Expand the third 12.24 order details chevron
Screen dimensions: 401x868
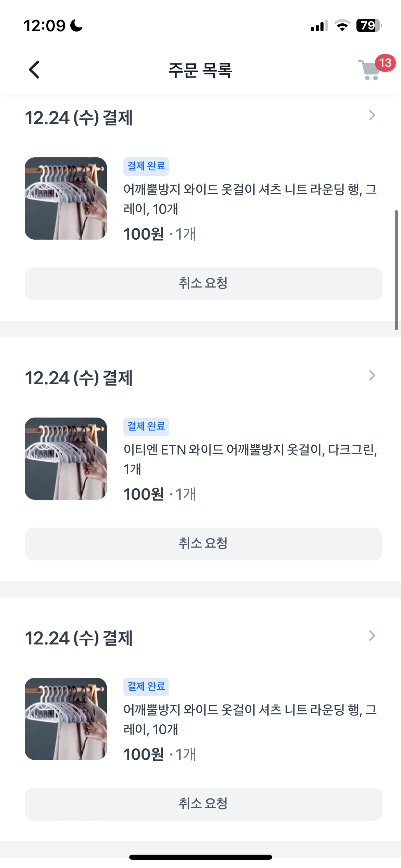point(372,636)
